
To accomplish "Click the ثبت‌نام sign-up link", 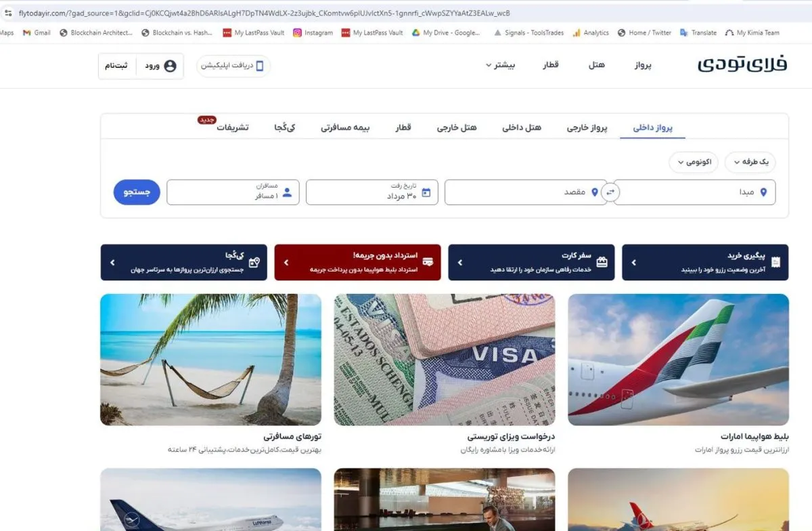I will tap(116, 66).
